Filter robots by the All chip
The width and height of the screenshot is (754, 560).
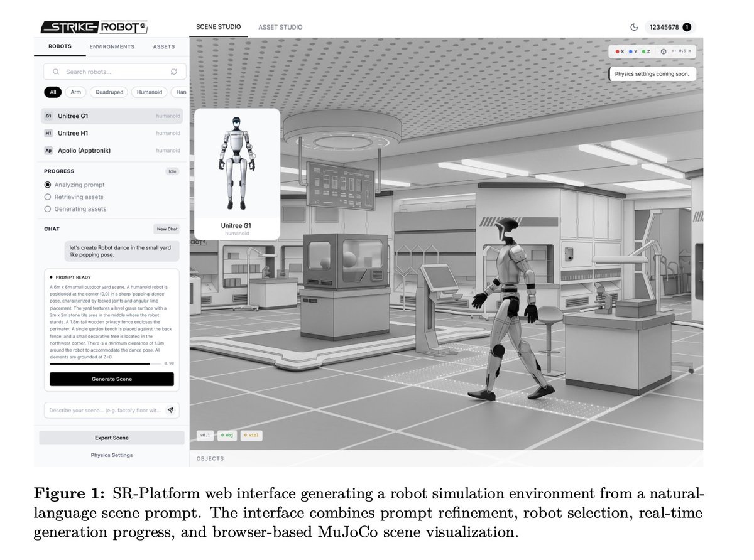[53, 92]
